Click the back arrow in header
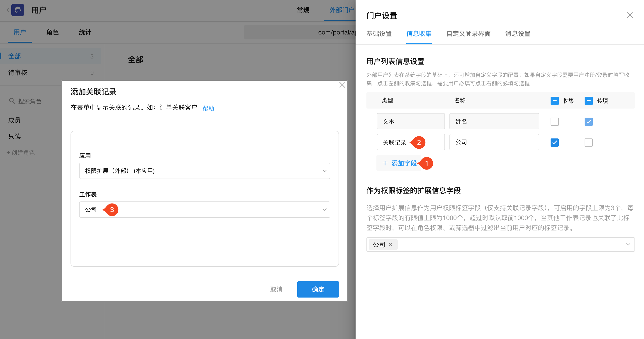This screenshot has width=644, height=339. tap(8, 10)
